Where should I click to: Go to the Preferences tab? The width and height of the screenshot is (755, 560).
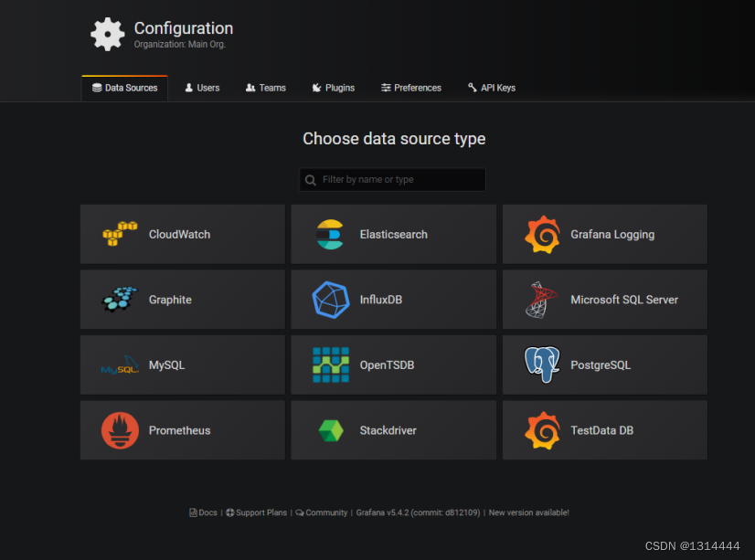point(411,88)
